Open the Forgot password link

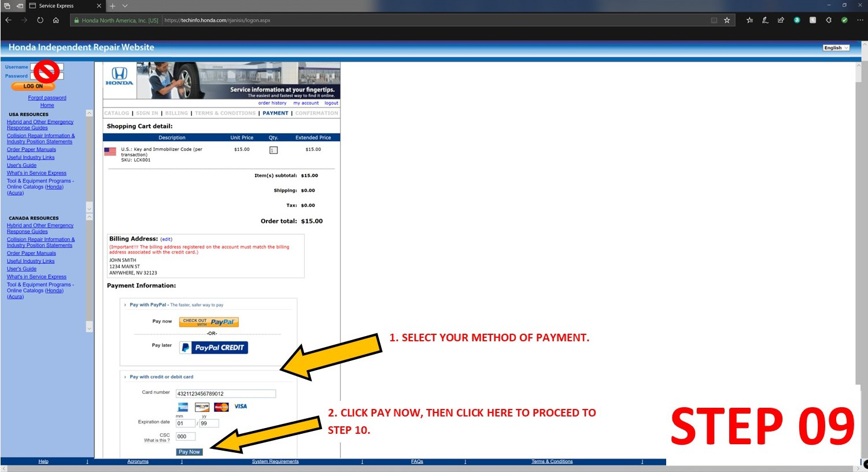[47, 98]
